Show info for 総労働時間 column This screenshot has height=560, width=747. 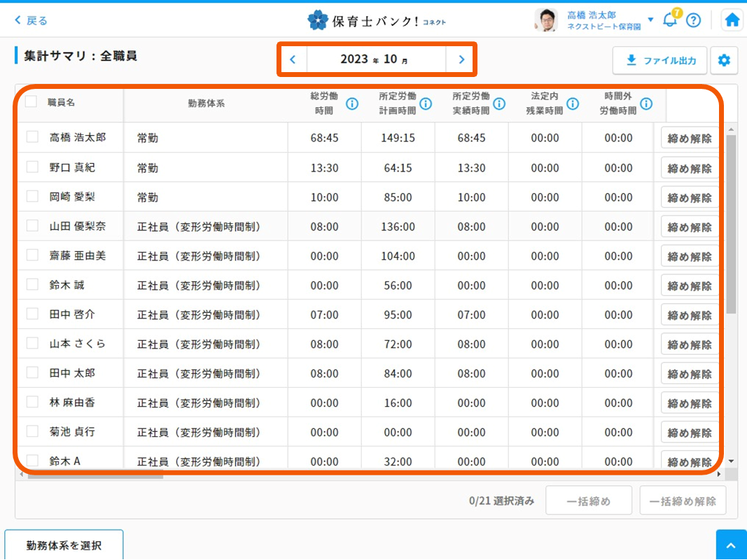coord(352,104)
